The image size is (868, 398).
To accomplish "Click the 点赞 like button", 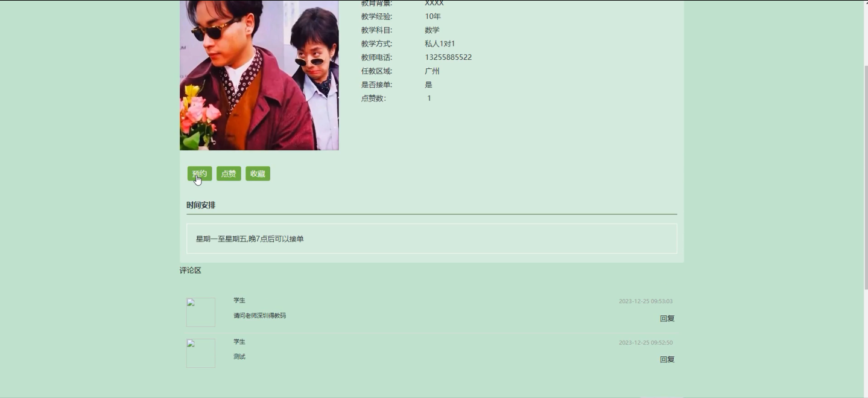I will [x=229, y=174].
